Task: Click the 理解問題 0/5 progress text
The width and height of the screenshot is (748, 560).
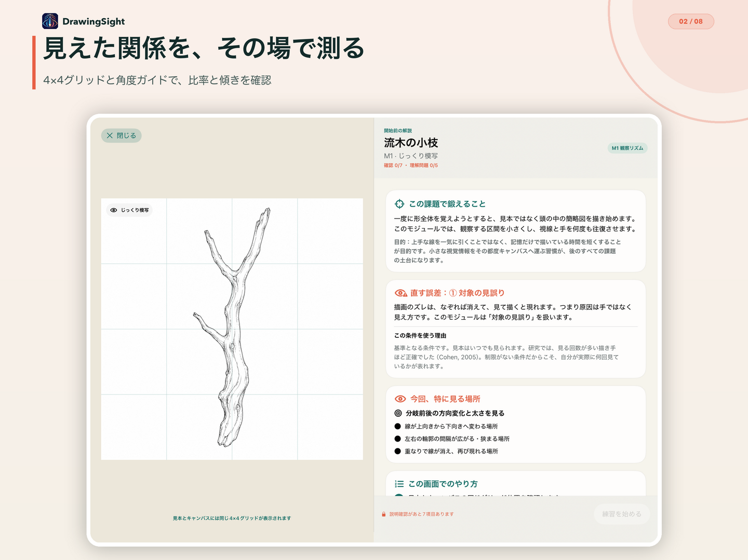Action: pyautogui.click(x=424, y=166)
